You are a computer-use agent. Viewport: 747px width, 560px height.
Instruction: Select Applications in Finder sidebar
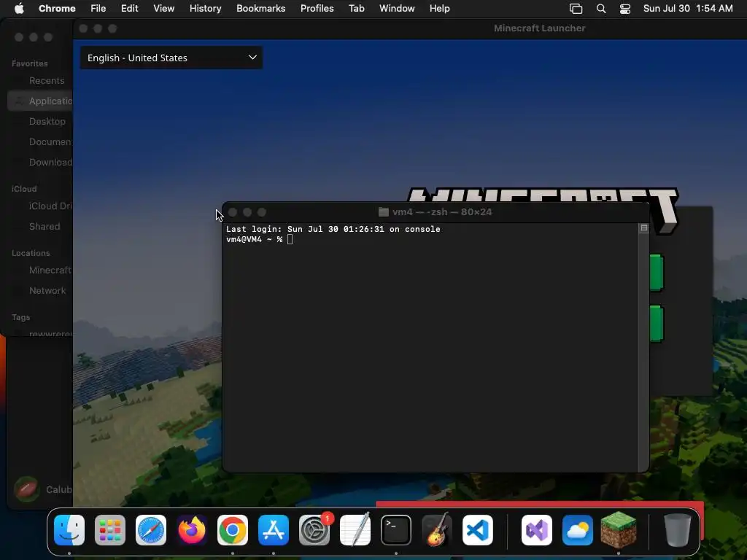(x=41, y=101)
